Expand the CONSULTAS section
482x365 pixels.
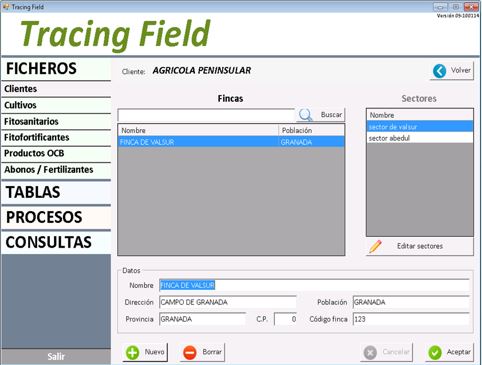(56, 242)
